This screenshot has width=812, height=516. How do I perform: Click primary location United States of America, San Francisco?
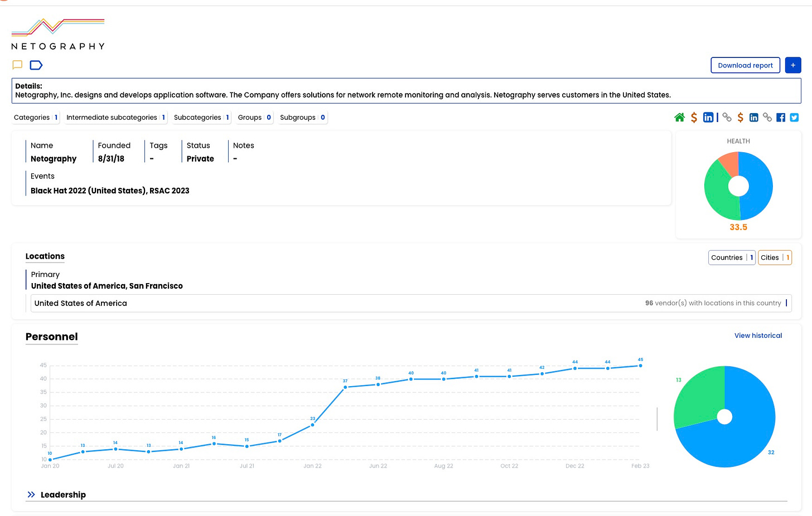107,286
